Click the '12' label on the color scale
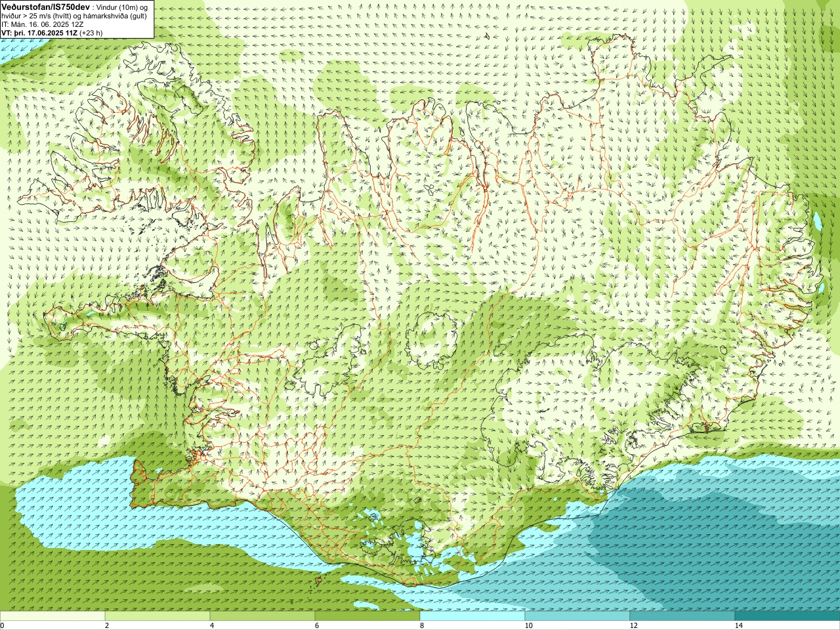Viewport: 840px width, 630px height. (633, 625)
